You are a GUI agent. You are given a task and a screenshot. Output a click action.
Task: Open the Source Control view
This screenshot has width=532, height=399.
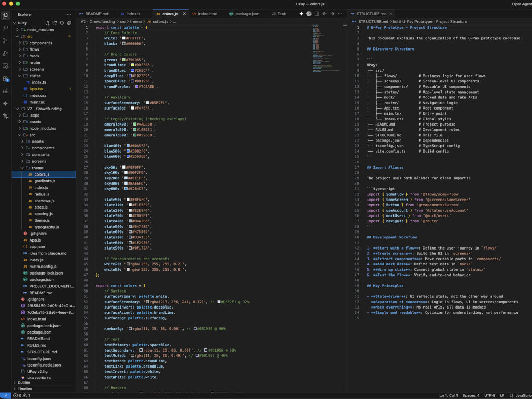pyautogui.click(x=5, y=41)
